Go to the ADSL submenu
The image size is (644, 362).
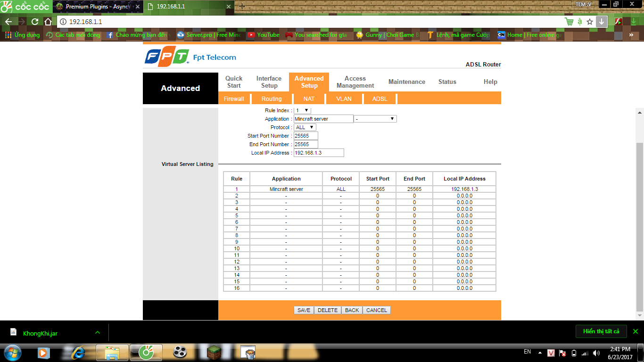pyautogui.click(x=380, y=99)
